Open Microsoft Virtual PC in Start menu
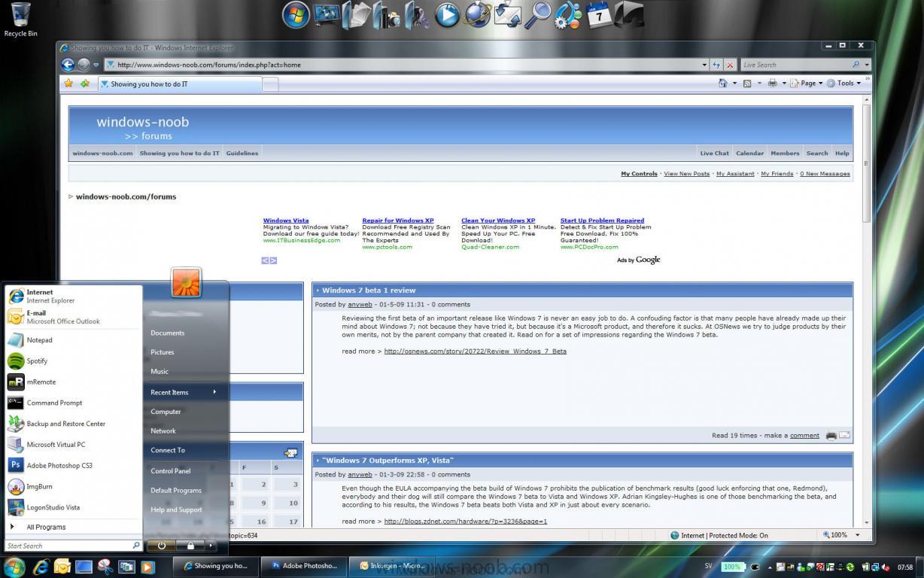The image size is (924, 578). (x=73, y=445)
